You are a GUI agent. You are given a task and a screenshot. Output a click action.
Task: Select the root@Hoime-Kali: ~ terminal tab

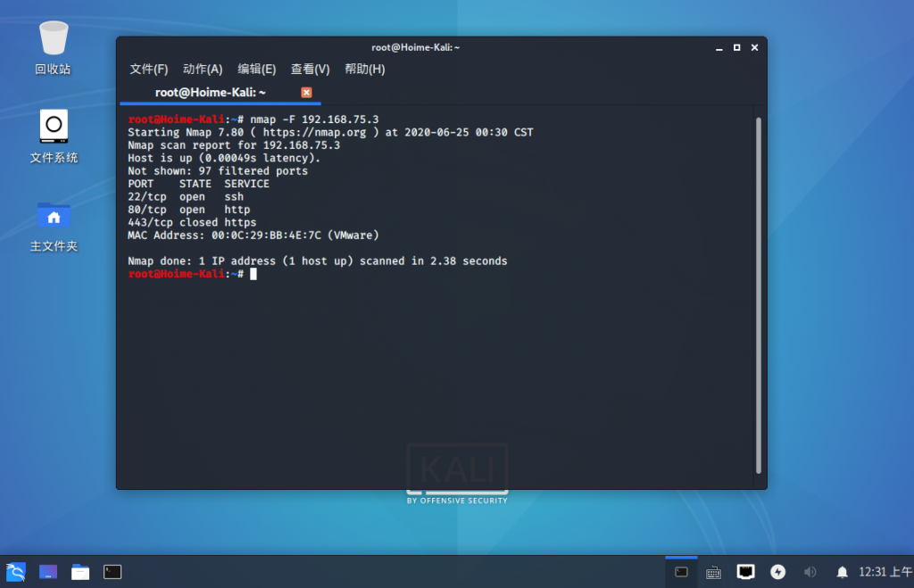(211, 92)
